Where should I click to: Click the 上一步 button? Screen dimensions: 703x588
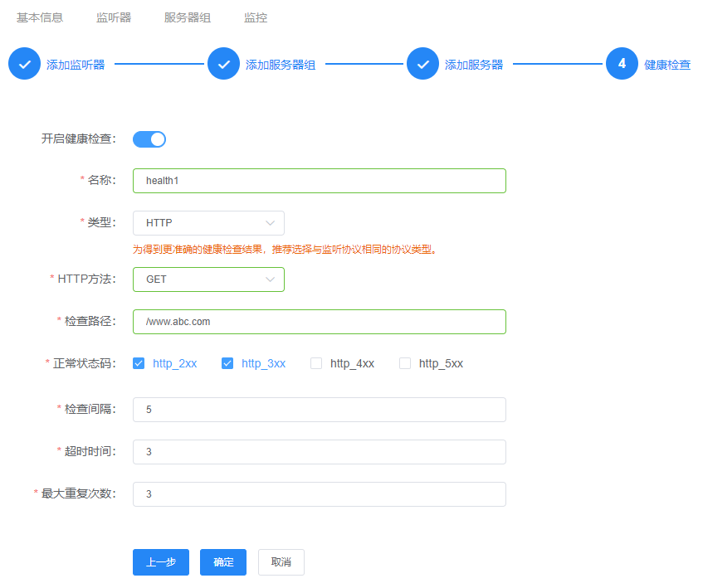coord(161,562)
